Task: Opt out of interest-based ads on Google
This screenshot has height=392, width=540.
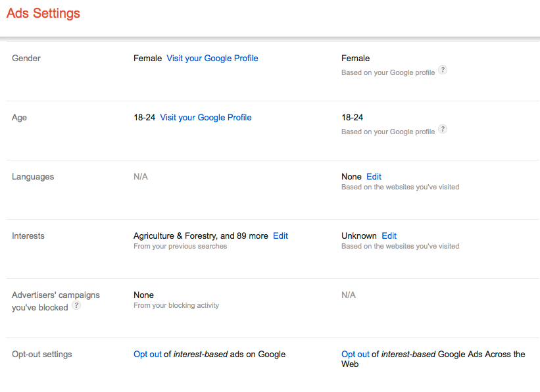Action: point(147,355)
